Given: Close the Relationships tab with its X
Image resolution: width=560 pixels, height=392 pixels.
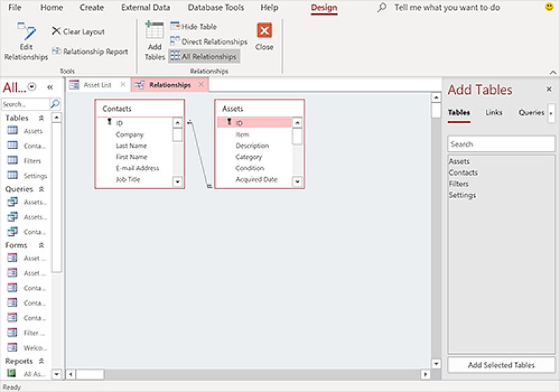Looking at the screenshot, I should tap(201, 85).
